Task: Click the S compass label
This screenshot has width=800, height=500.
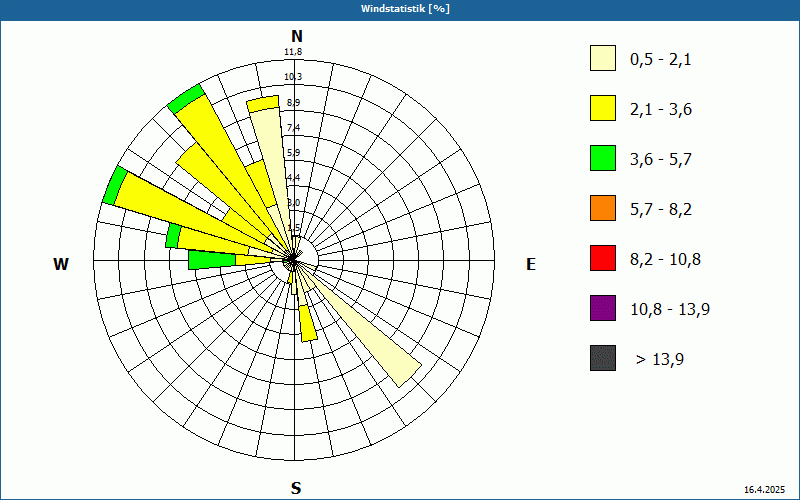Action: click(x=296, y=489)
